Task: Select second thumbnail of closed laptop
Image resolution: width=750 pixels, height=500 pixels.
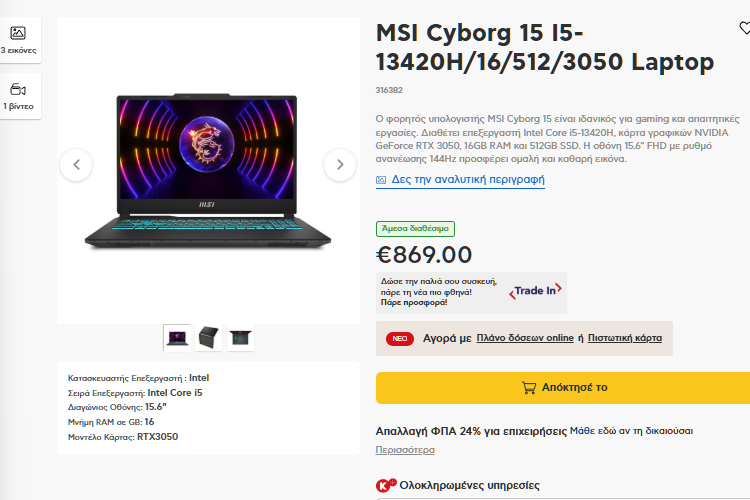Action: pyautogui.click(x=209, y=338)
